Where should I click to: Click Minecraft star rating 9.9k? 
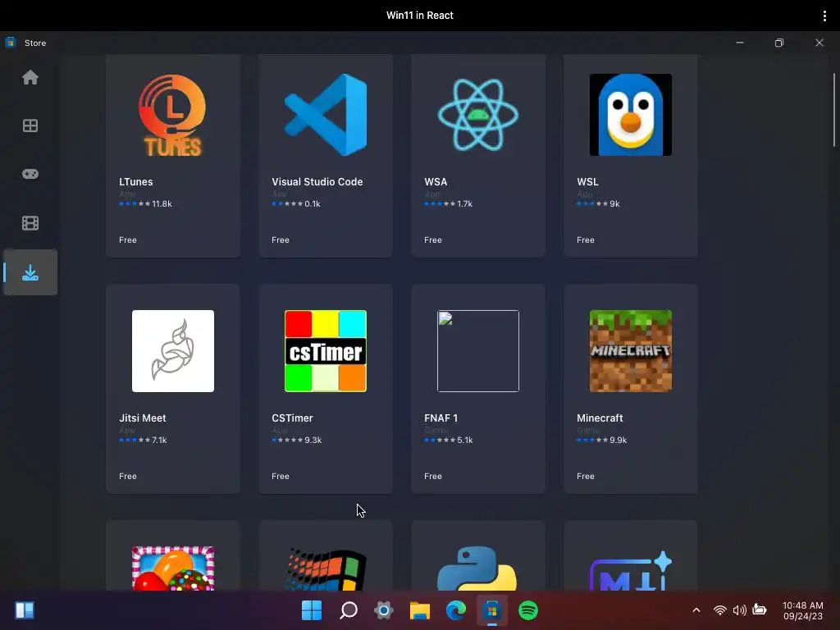(601, 440)
